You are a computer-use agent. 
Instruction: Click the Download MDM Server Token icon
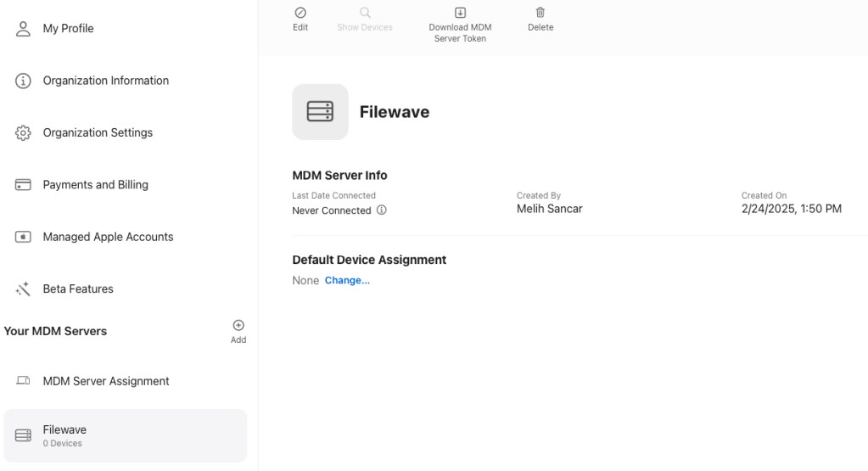point(460,13)
